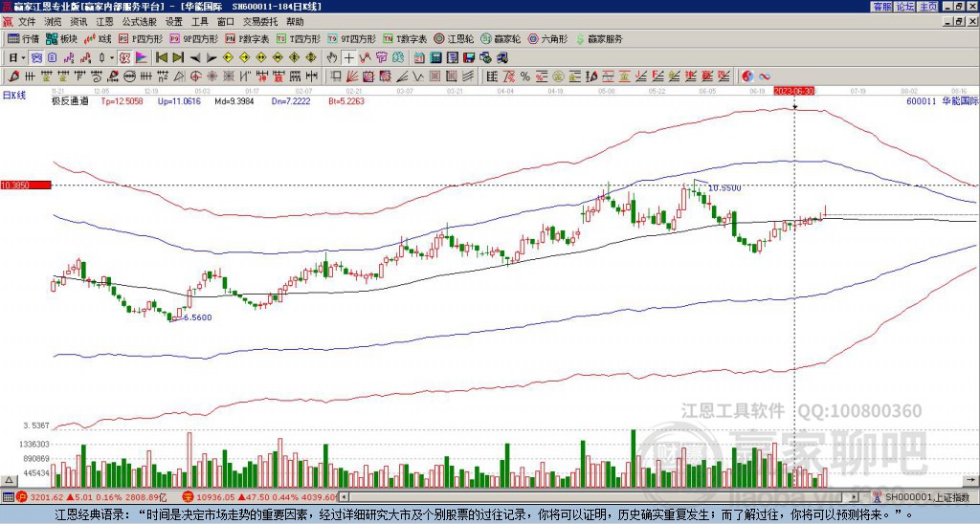The image size is (980, 524).
Task: Open the P四方形 tool
Action: tap(141, 38)
